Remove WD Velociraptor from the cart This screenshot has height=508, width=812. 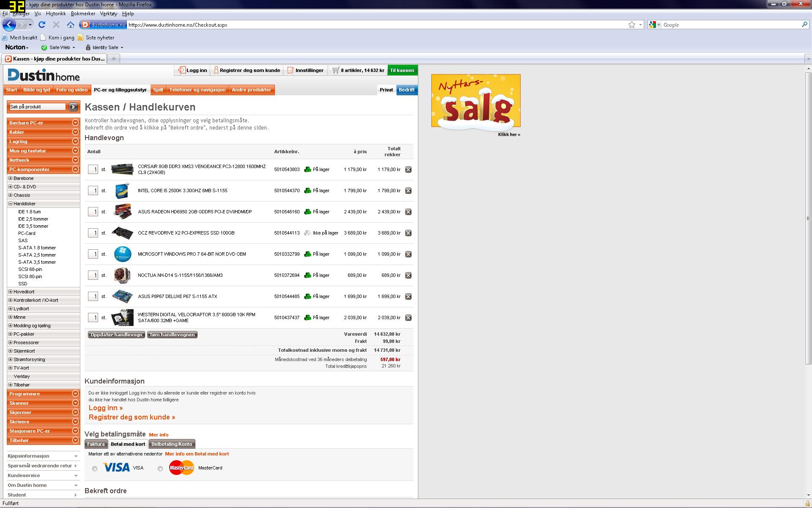408,317
